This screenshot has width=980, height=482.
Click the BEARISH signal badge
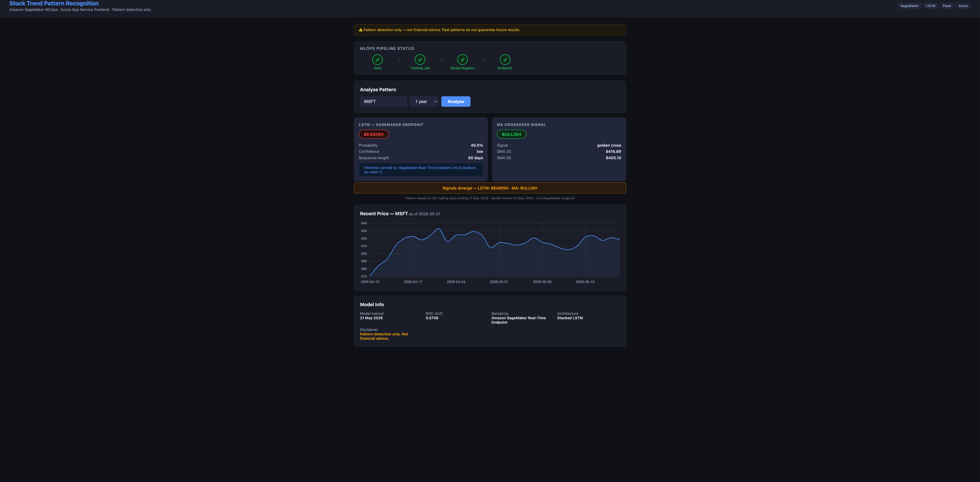click(x=373, y=134)
